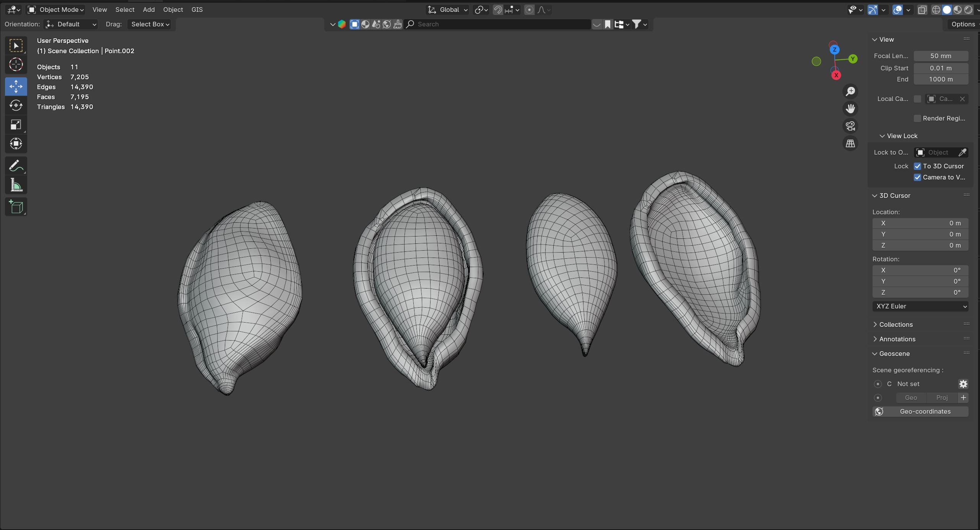The height and width of the screenshot is (530, 980).
Task: Toggle camera view button
Action: [x=850, y=126]
